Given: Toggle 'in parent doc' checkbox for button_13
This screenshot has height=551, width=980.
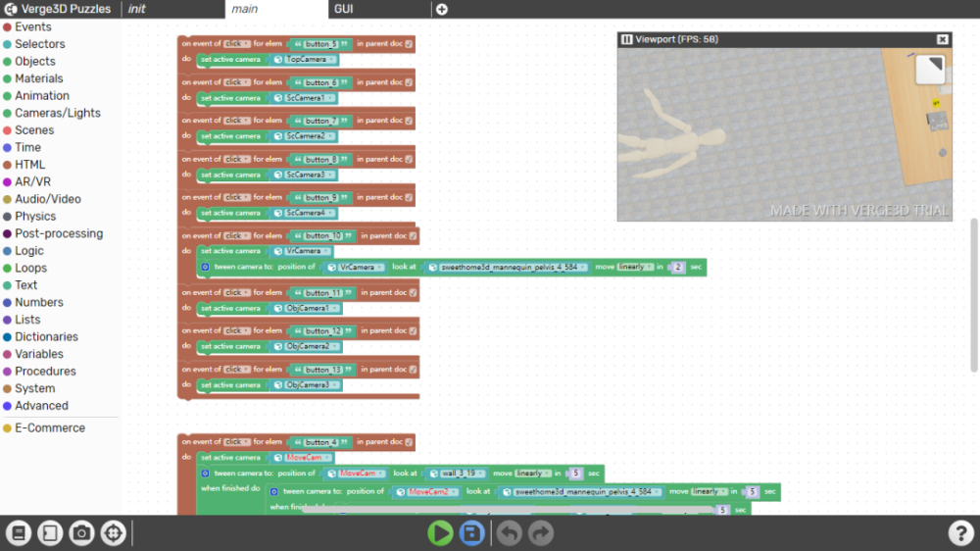Looking at the screenshot, I should pyautogui.click(x=414, y=370).
